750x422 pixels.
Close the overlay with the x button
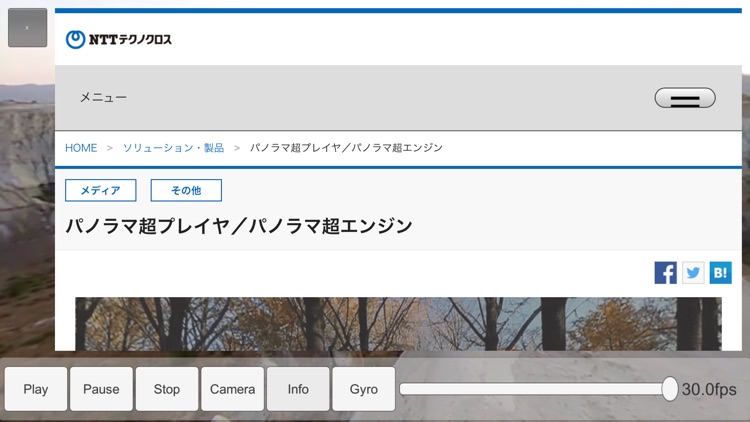pos(27,28)
